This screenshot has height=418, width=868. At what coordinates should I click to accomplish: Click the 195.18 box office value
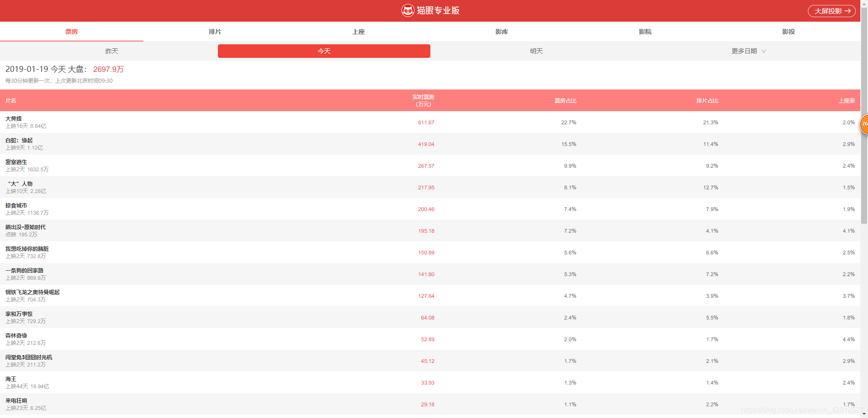(x=426, y=231)
